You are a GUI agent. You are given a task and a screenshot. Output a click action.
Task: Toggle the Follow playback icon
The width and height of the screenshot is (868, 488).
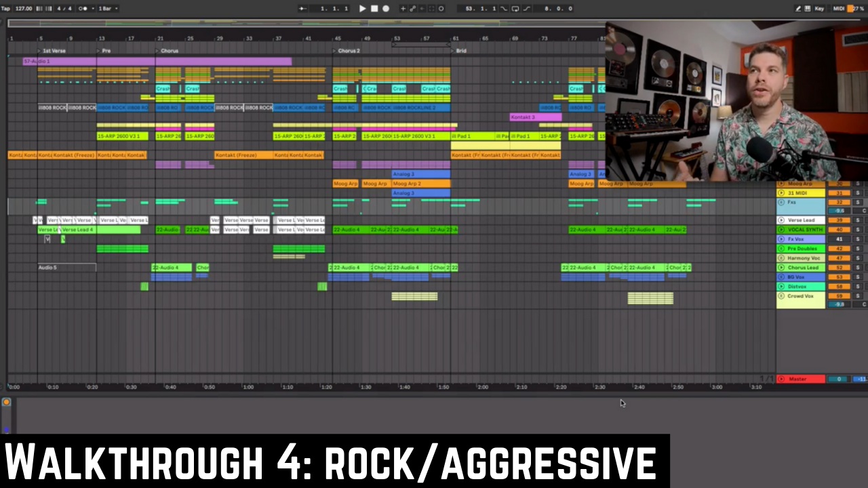(303, 9)
